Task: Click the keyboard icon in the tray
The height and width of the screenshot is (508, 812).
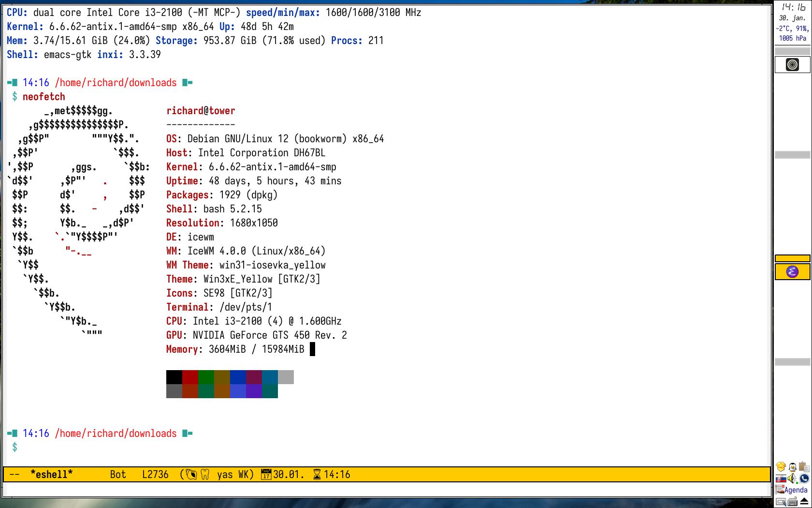Action: (793, 502)
